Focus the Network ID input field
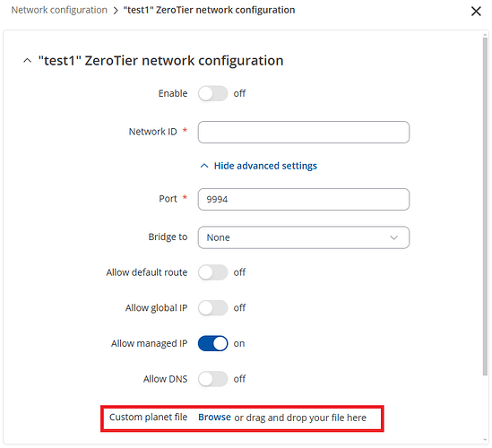This screenshot has width=492, height=448. click(x=304, y=132)
